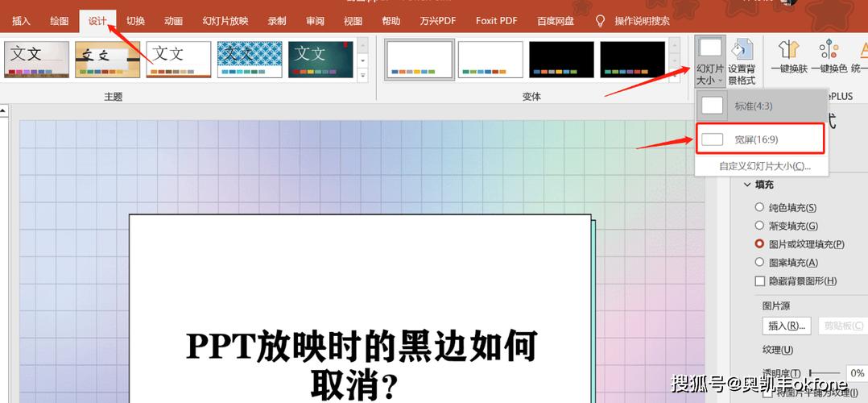The height and width of the screenshot is (403, 868).
Task: Switch to the 视图 ribbon tab
Action: [353, 21]
